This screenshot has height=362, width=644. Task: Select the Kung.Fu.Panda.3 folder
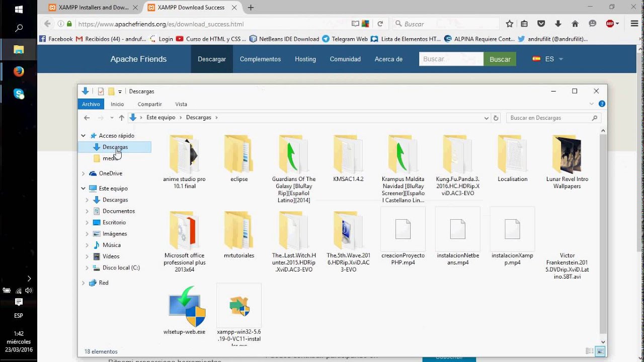(458, 166)
